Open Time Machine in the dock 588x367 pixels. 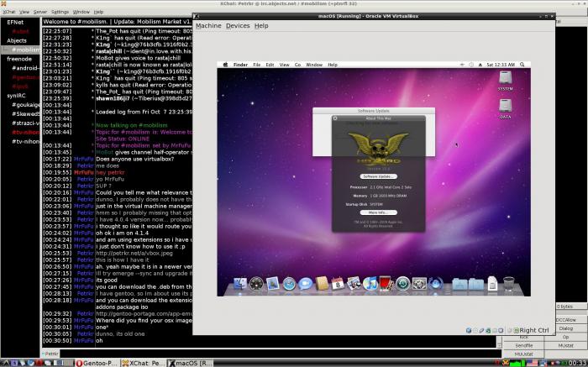click(x=402, y=284)
